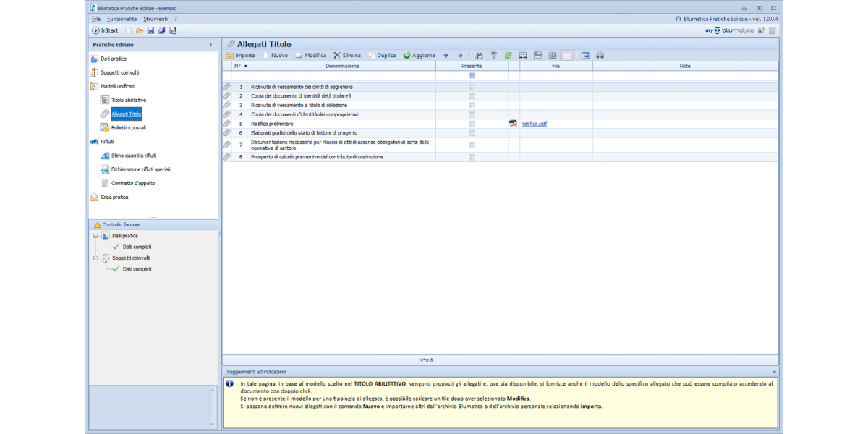Refresh the list with Aggiorna

pyautogui.click(x=420, y=55)
